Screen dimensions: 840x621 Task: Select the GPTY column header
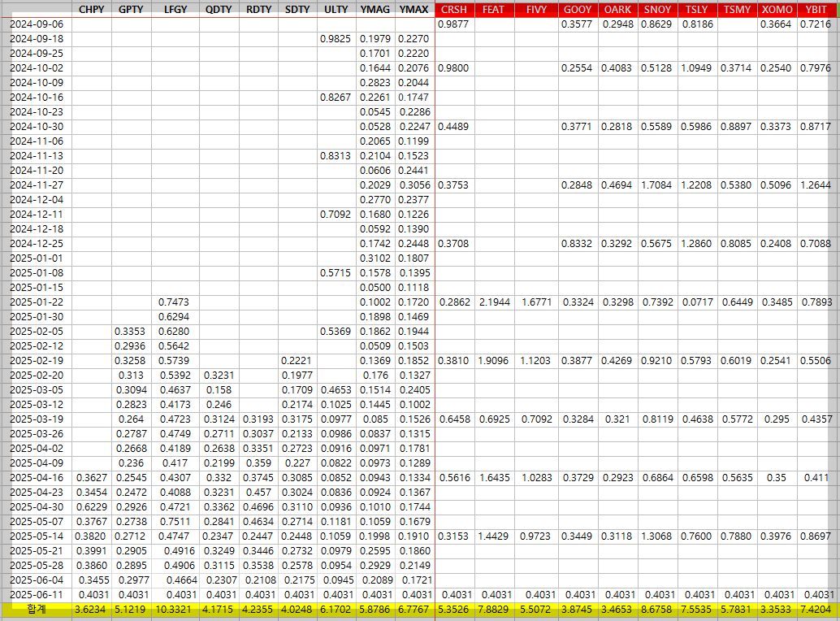132,9
